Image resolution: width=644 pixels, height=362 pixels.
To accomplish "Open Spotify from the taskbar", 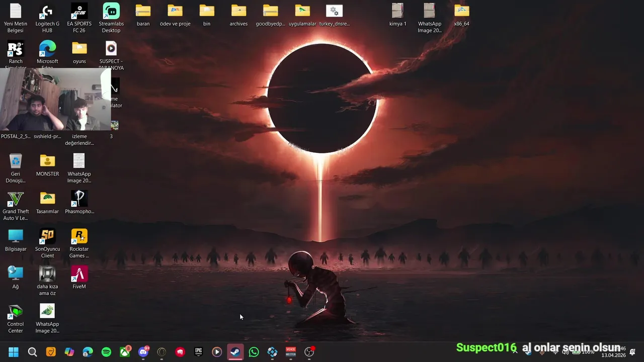I will (106, 352).
